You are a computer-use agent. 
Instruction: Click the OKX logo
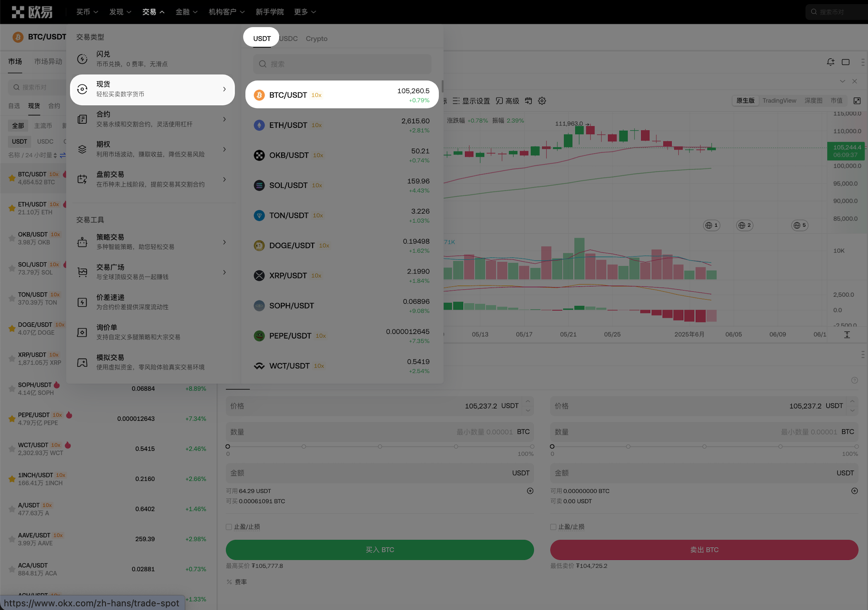point(32,12)
